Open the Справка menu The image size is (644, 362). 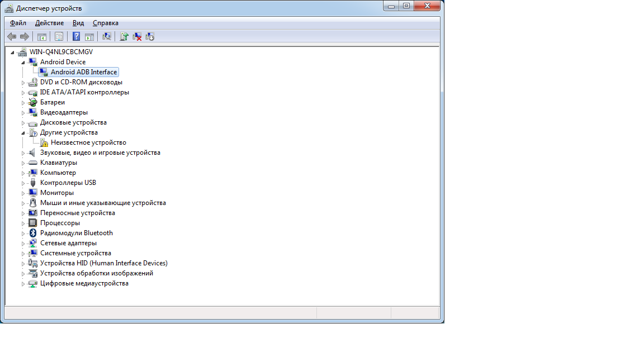tap(106, 23)
